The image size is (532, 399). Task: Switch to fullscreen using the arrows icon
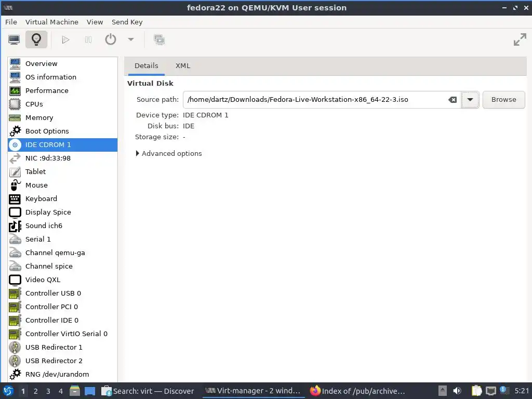click(520, 39)
